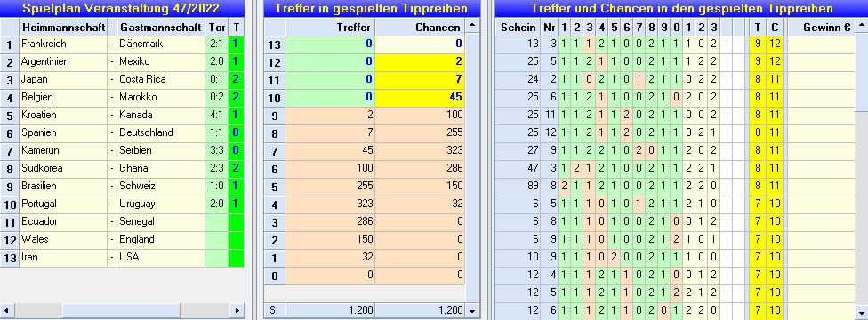Image resolution: width=868 pixels, height=320 pixels.
Task: Select the Belgien team cell
Action: click(63, 97)
